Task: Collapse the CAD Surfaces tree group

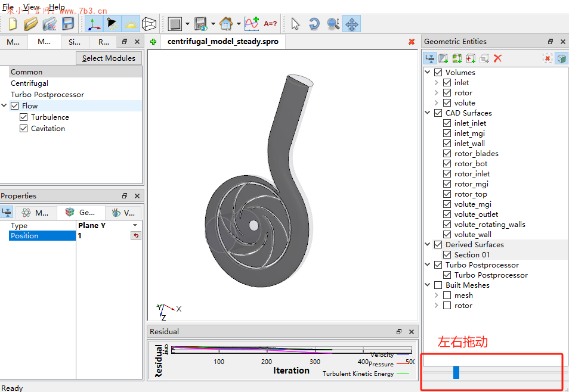Action: [x=428, y=113]
